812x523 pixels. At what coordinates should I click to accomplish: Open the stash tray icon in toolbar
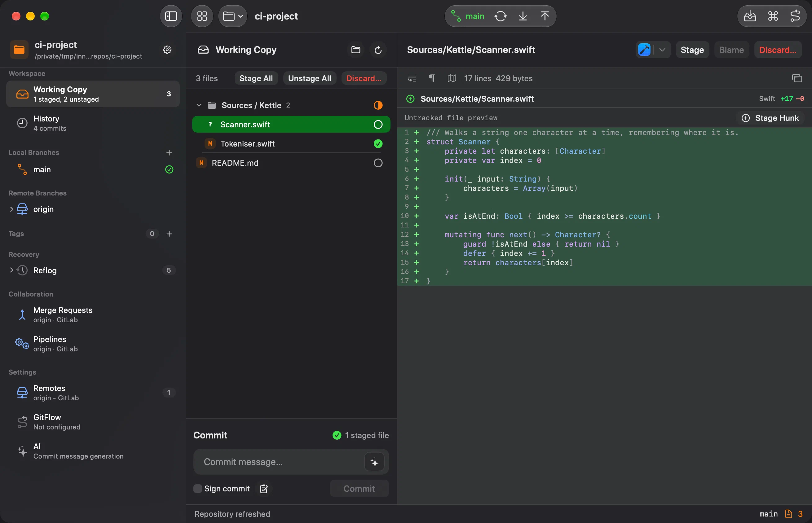(x=750, y=16)
